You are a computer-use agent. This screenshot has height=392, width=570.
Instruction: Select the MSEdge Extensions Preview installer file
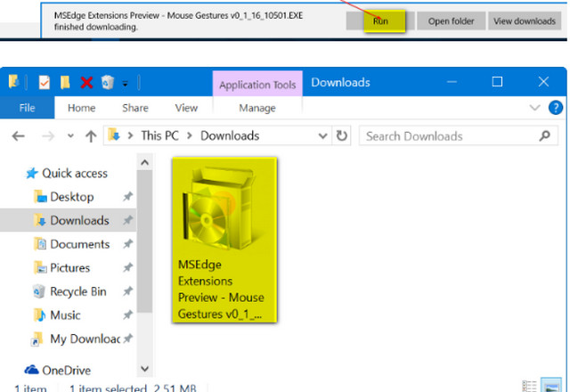point(224,240)
